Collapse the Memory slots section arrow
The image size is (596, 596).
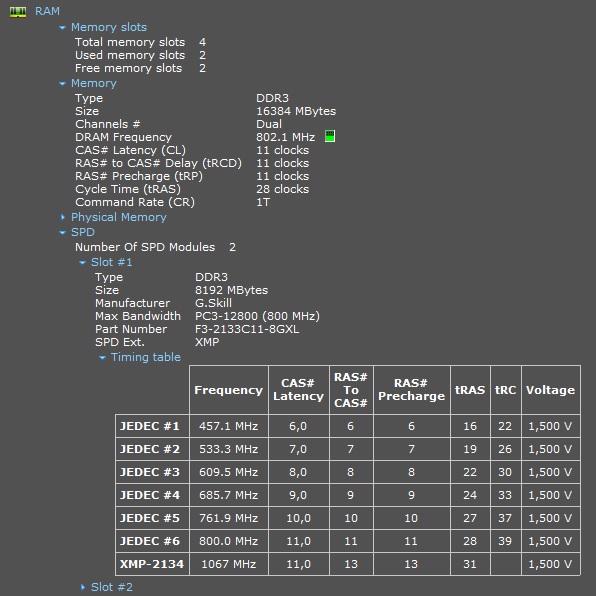pos(62,27)
